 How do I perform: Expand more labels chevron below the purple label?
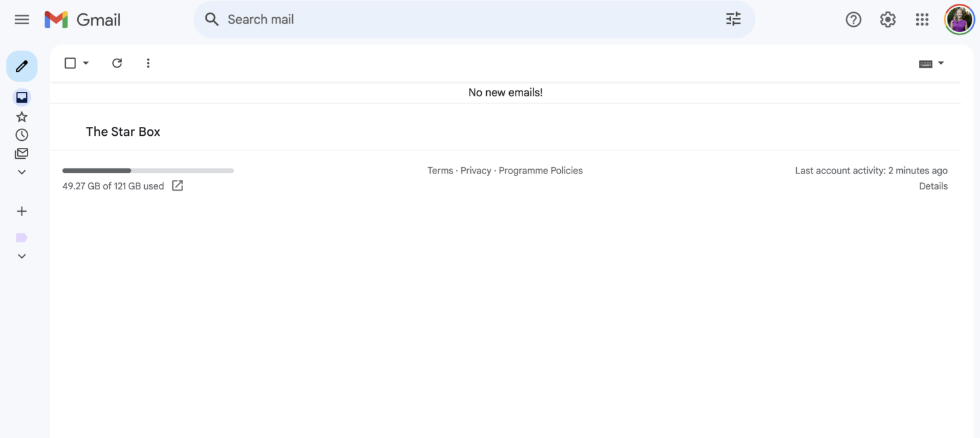[x=22, y=256]
